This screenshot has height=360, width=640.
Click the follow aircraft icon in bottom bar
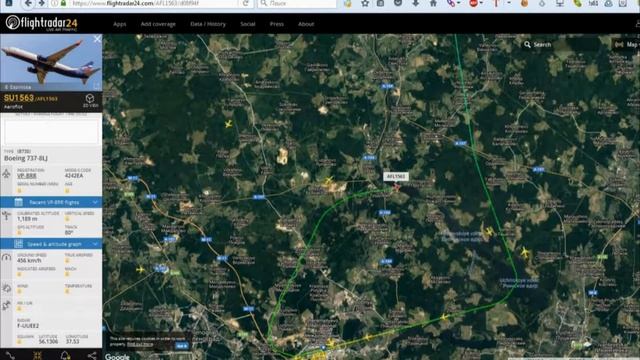pos(38,356)
